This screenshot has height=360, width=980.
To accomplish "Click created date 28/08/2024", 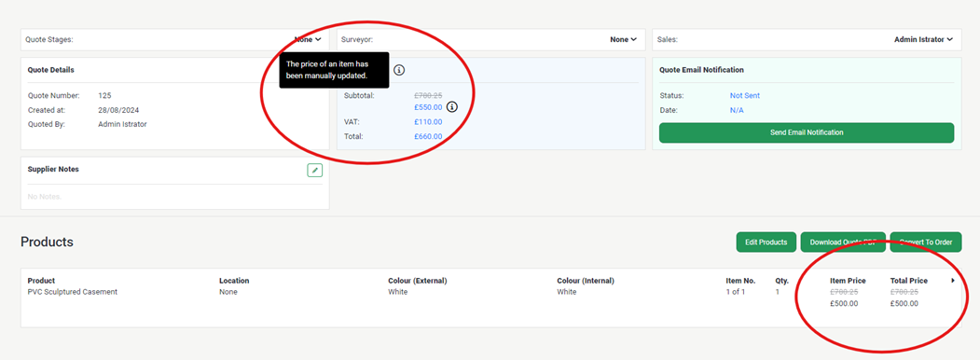I will (118, 110).
